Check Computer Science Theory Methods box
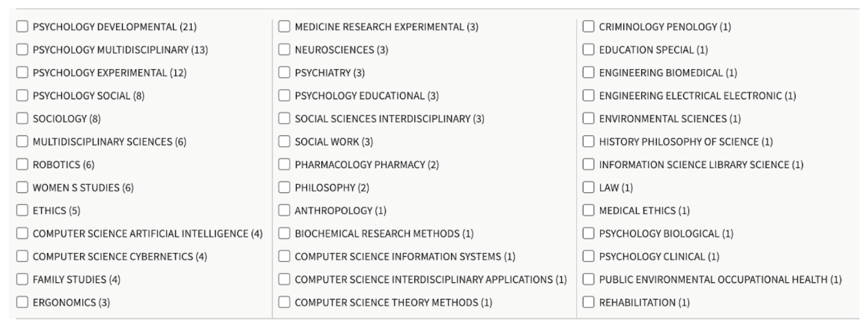Viewport: 868px width, 327px height. click(x=284, y=302)
